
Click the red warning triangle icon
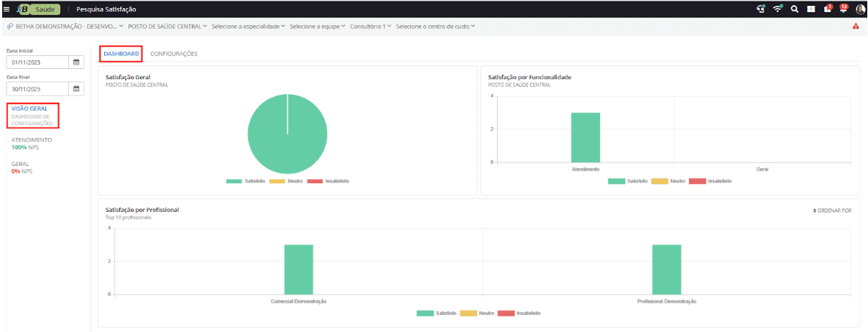click(856, 27)
